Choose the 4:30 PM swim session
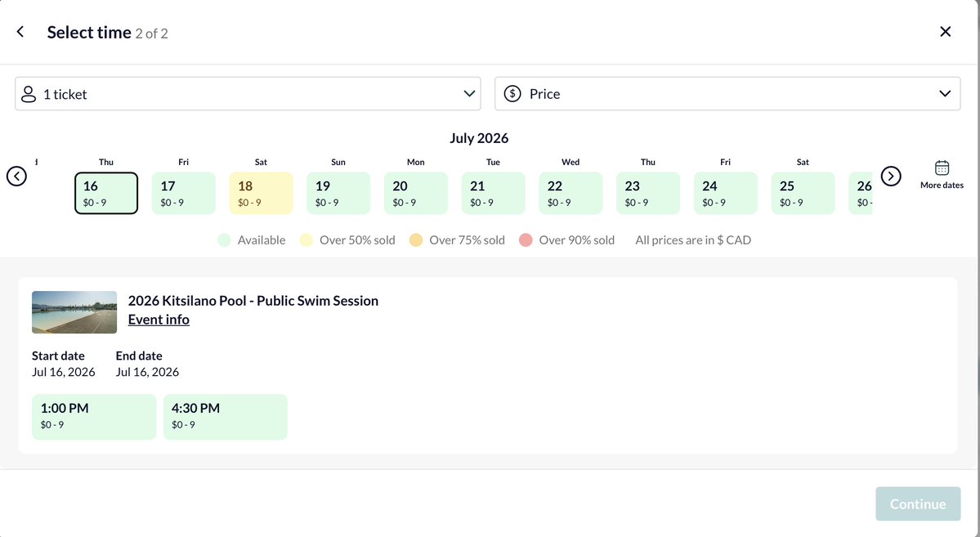The height and width of the screenshot is (537, 980). [x=225, y=417]
